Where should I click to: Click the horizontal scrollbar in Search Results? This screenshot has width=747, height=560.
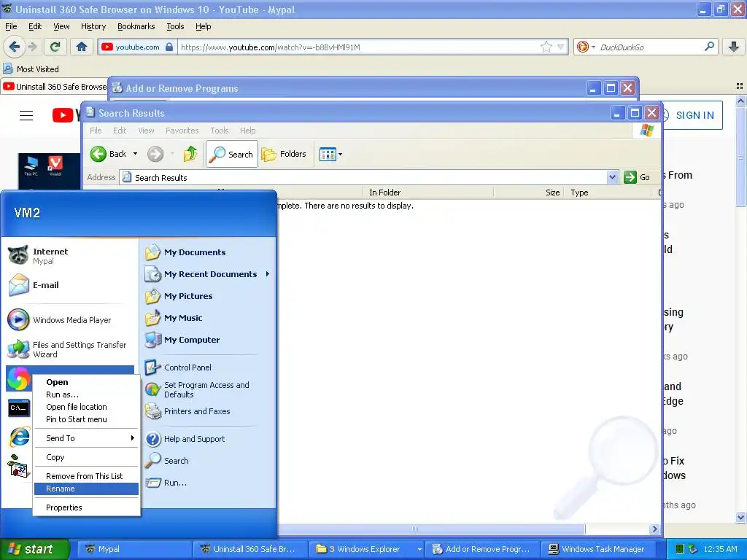431,529
